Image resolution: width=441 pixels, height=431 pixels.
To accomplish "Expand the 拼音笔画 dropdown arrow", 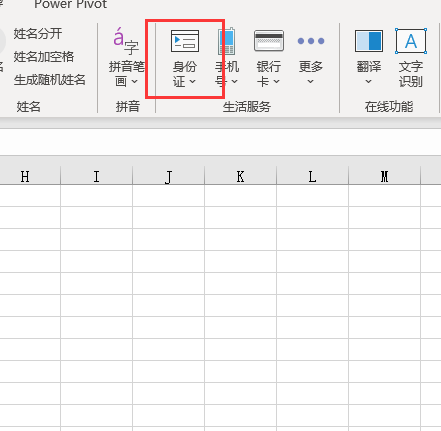I will pos(134,81).
